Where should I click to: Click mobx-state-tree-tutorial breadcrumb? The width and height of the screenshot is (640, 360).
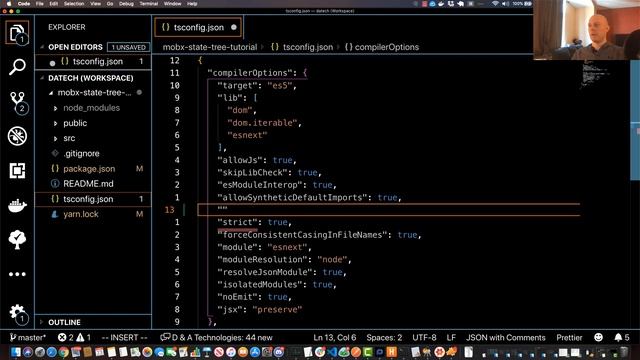210,47
